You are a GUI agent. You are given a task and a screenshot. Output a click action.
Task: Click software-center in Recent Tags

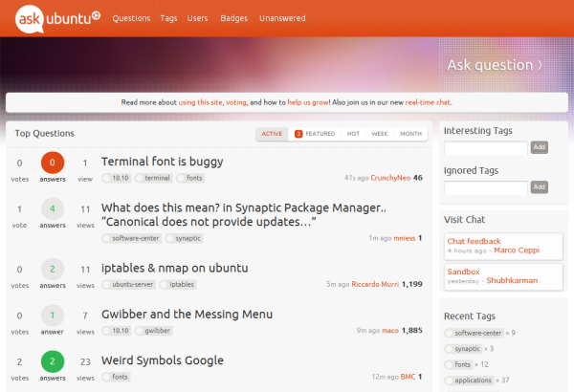click(475, 333)
